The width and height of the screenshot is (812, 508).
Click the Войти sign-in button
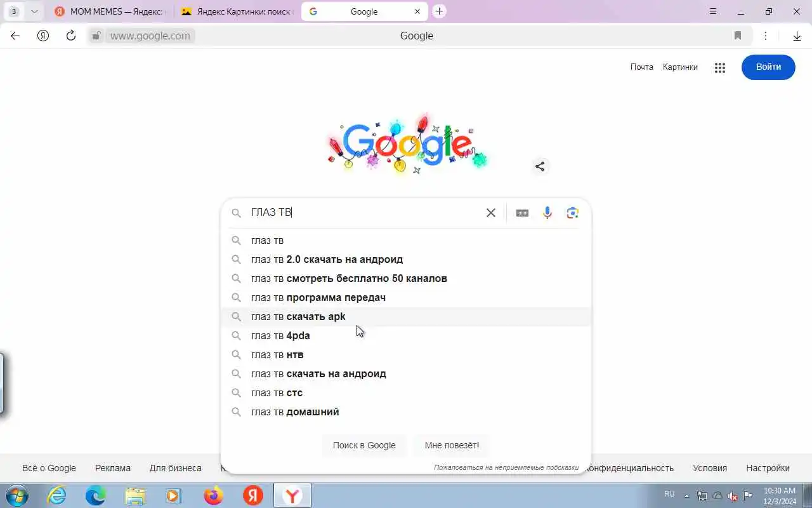[x=768, y=67]
